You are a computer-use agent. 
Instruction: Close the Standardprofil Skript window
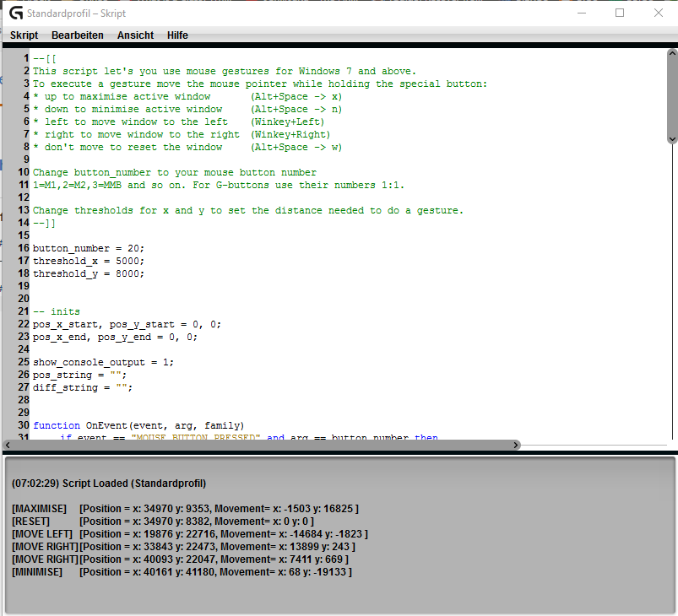pos(658,13)
